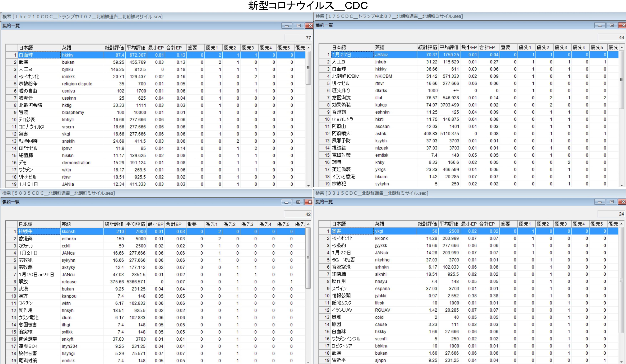626x364 pixels.
Task: Minimize the 集約一覧 window of the210CDC search
Action: point(287,26)
